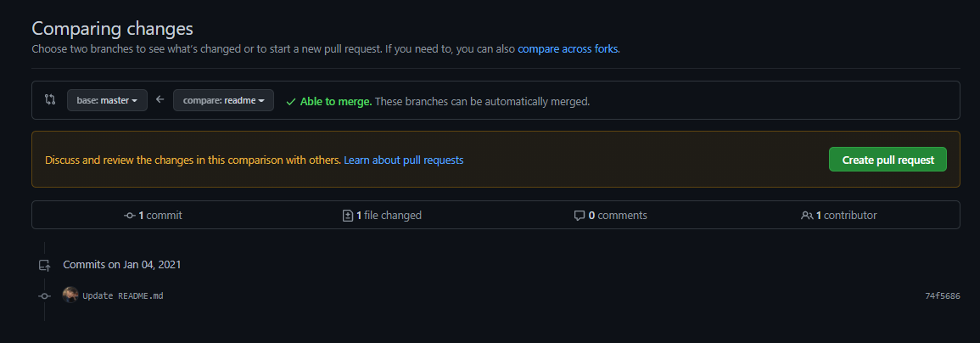Click the commit icon in the summary bar
Image resolution: width=980 pixels, height=343 pixels.
[130, 216]
